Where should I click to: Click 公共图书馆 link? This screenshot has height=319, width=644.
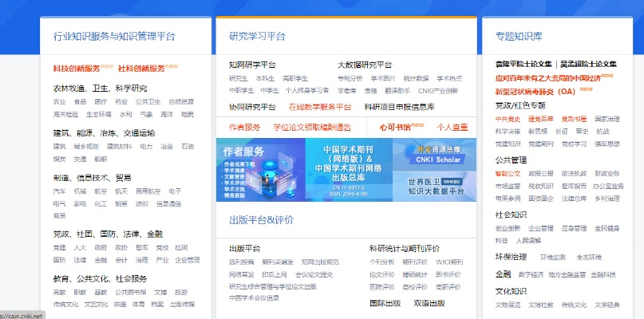[130, 293]
